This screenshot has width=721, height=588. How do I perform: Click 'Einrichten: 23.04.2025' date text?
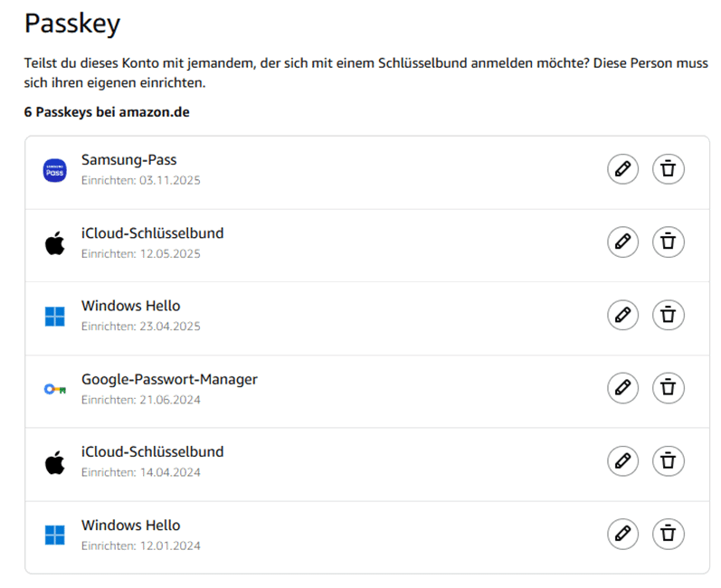click(141, 327)
